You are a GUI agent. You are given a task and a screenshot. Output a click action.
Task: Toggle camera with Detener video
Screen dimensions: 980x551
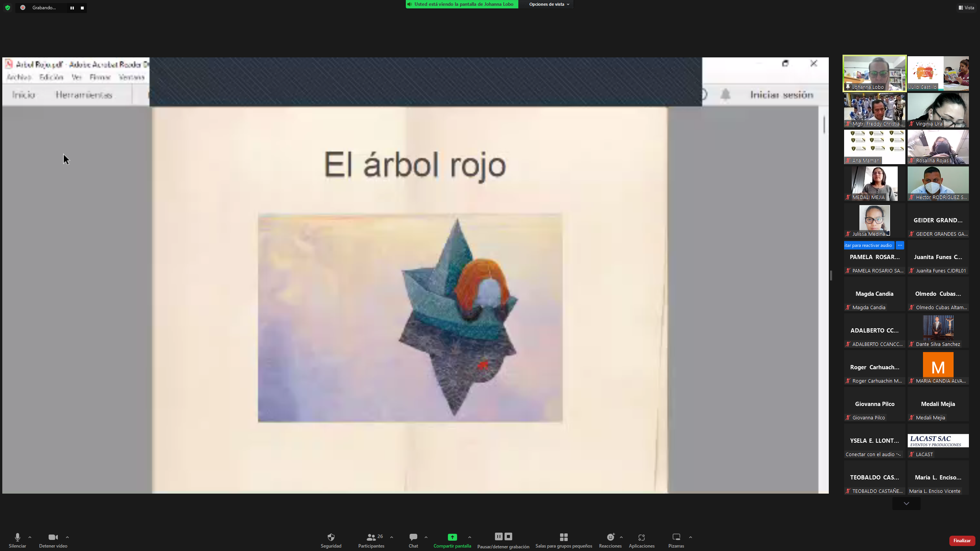pos(53,540)
